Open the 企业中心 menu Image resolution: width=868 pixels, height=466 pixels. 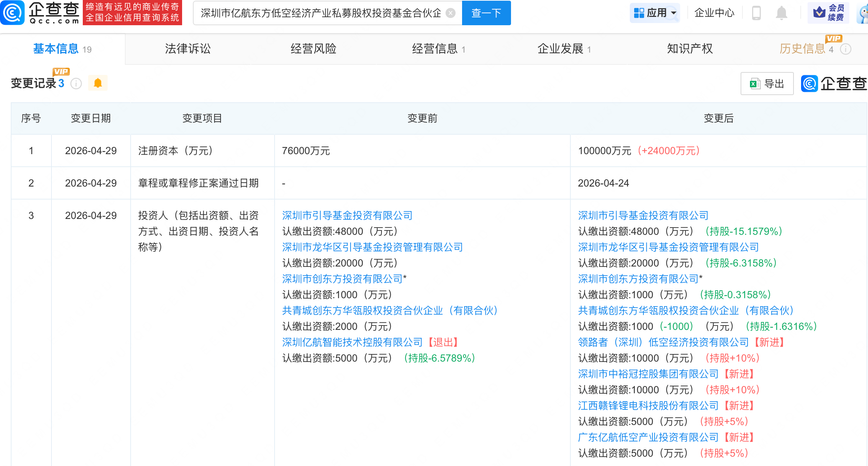[x=714, y=13]
